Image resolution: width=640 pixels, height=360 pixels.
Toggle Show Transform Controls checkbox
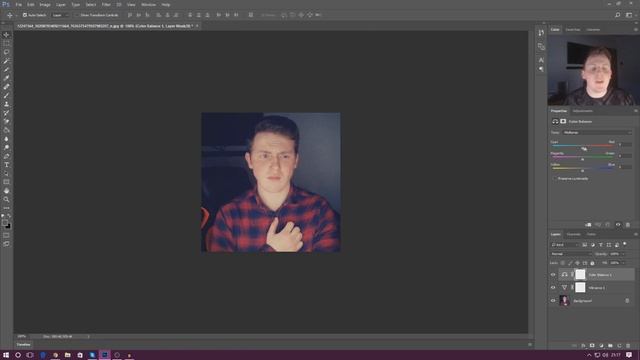click(77, 15)
